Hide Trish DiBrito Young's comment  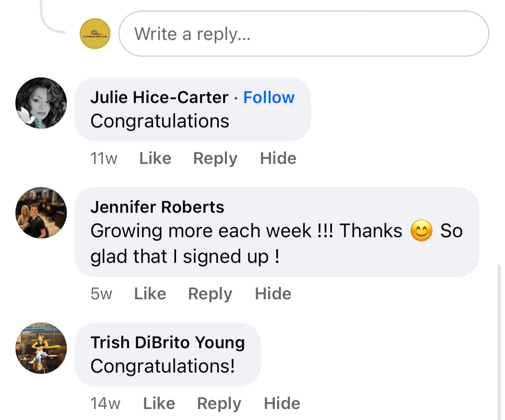(x=282, y=404)
